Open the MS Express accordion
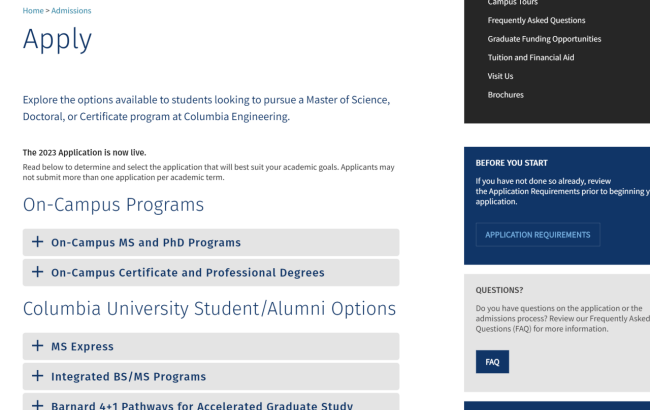 click(82, 347)
